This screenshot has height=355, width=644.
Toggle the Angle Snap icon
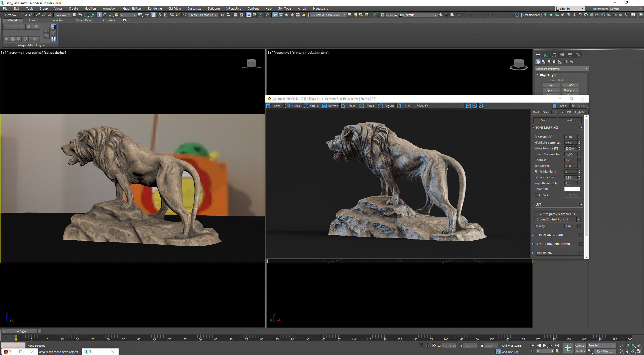[166, 15]
